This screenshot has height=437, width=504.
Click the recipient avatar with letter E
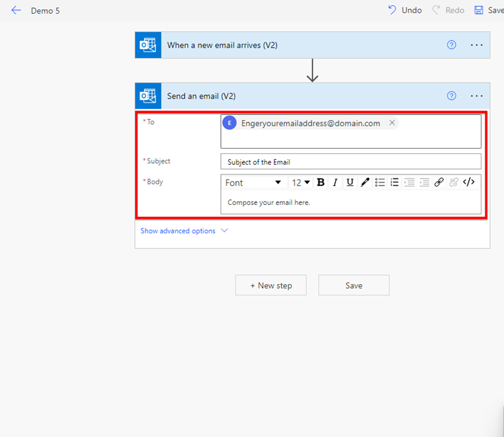pyautogui.click(x=230, y=123)
